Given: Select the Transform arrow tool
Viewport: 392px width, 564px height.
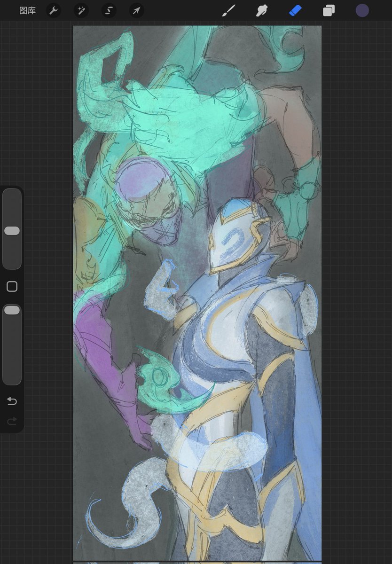Looking at the screenshot, I should 136,10.
